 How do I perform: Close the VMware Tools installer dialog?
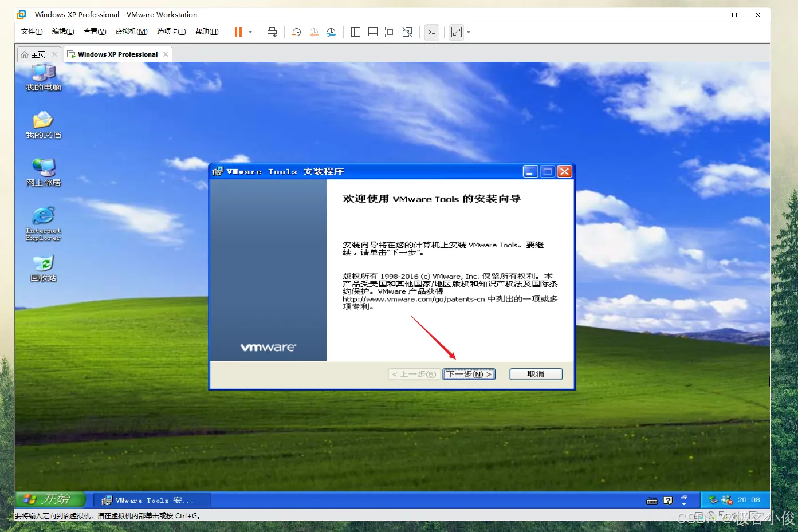point(564,172)
